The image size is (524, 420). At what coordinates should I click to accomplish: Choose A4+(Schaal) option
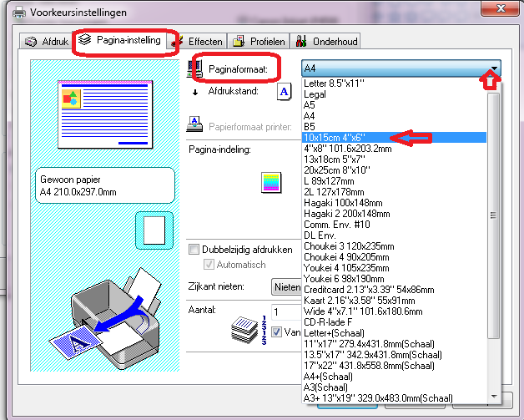(x=394, y=377)
